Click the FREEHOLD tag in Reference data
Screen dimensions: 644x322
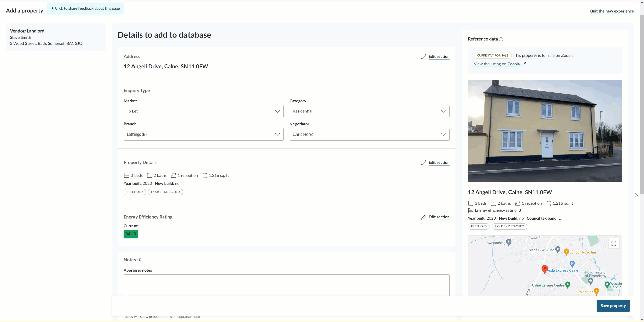pyautogui.click(x=479, y=226)
